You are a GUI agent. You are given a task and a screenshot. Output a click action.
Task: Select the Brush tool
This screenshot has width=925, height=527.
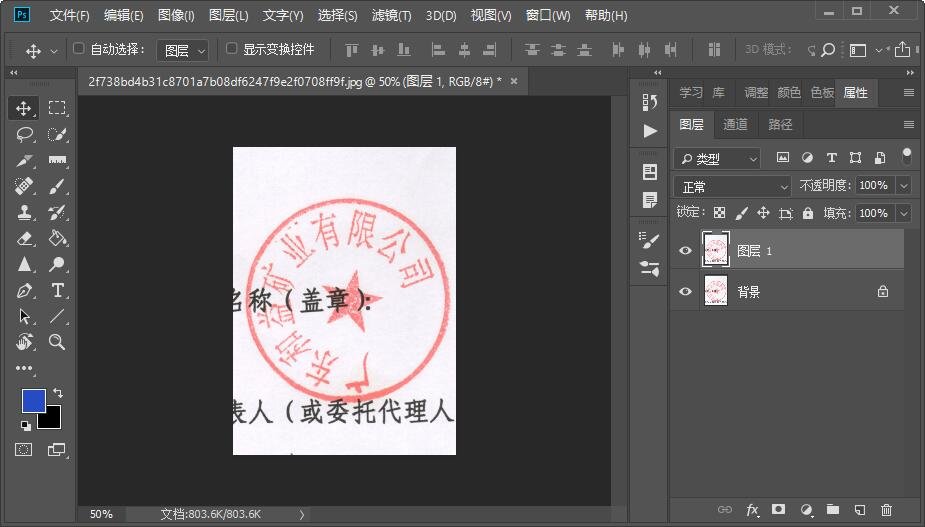[x=57, y=186]
